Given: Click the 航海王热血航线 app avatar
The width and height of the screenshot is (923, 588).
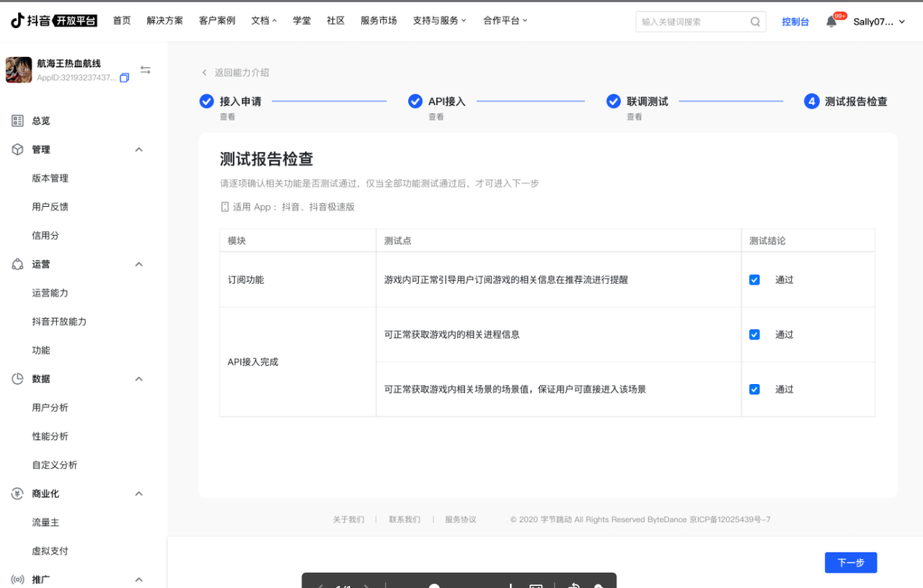Looking at the screenshot, I should pyautogui.click(x=19, y=70).
